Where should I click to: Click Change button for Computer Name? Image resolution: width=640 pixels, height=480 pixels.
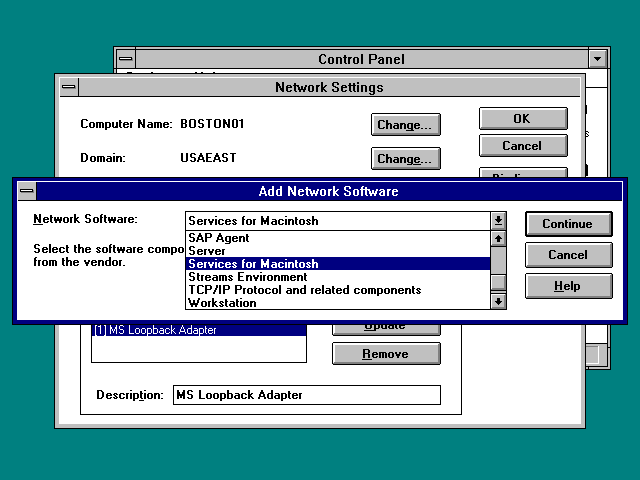click(x=406, y=124)
